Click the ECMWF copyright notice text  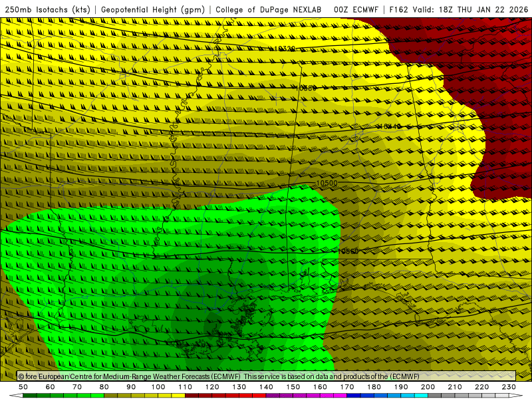tap(219, 376)
